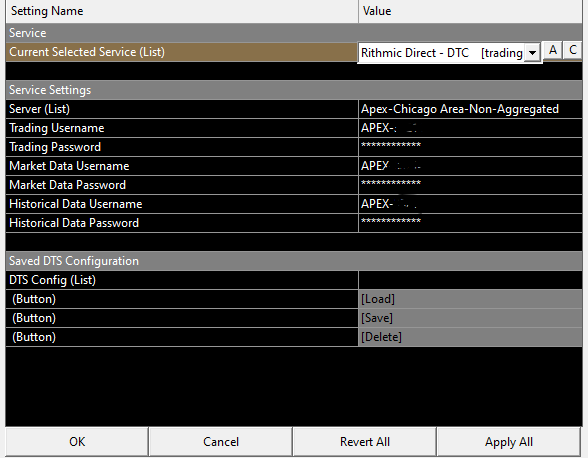Confirm settings with the OK button

coord(77,441)
